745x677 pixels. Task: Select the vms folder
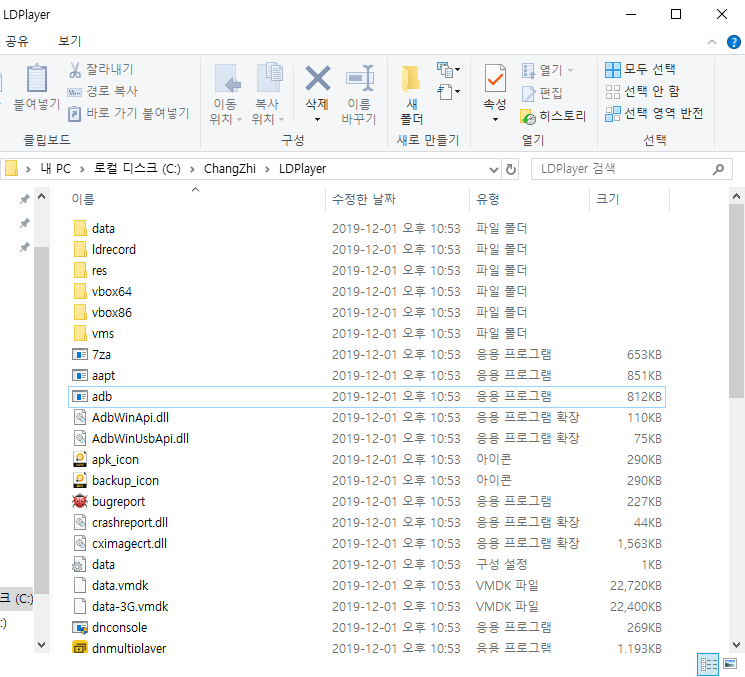(x=94, y=333)
